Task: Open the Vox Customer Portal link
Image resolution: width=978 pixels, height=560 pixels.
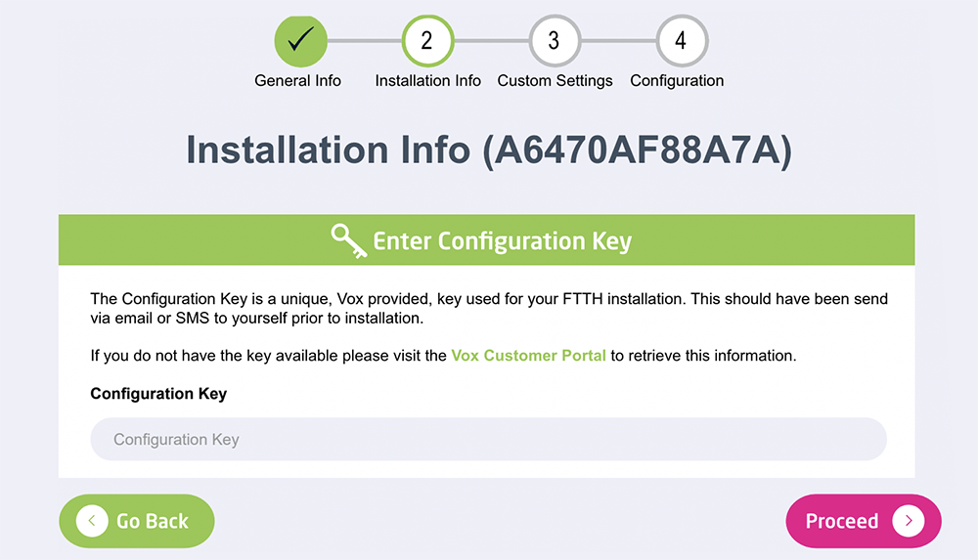Action: pos(528,356)
